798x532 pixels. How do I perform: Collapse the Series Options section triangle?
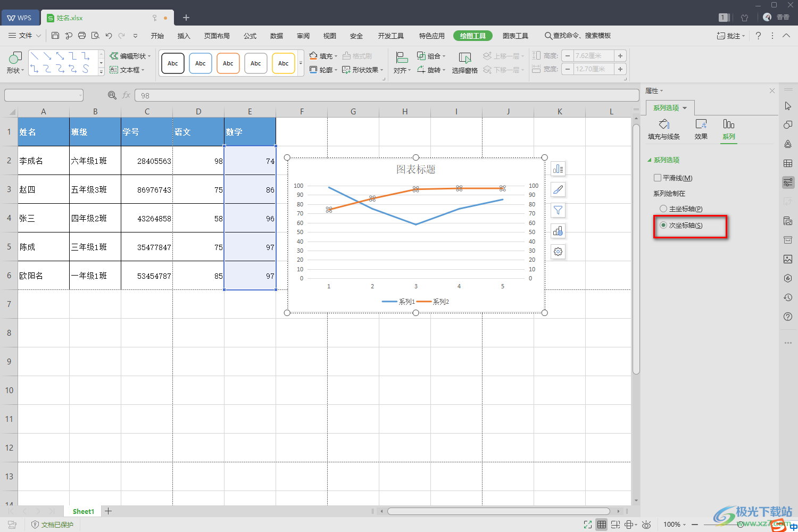(649, 160)
